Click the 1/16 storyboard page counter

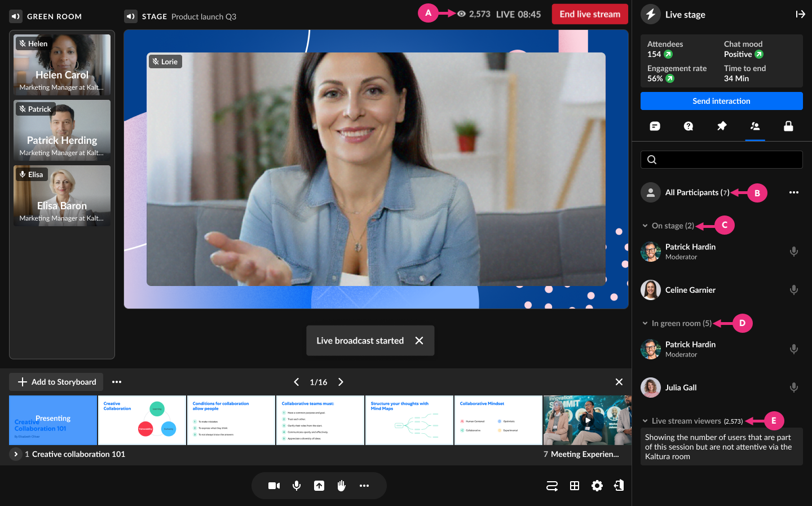319,382
